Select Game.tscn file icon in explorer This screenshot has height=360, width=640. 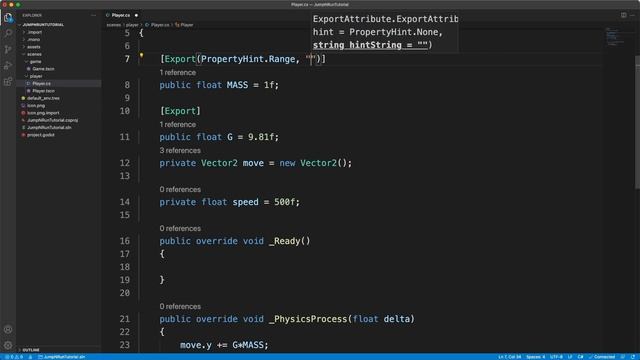click(29, 69)
